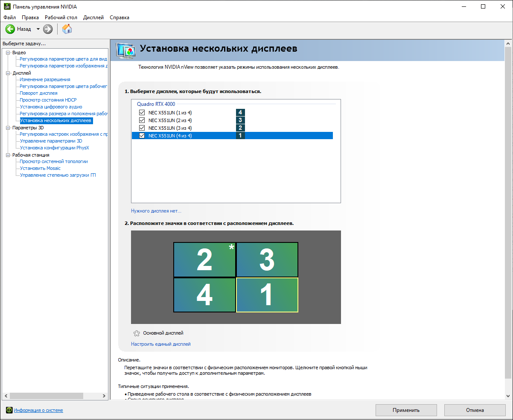Uncheck NEC X551UN (2 из 4) checkbox
Screen dimensions: 513x420
[142, 120]
